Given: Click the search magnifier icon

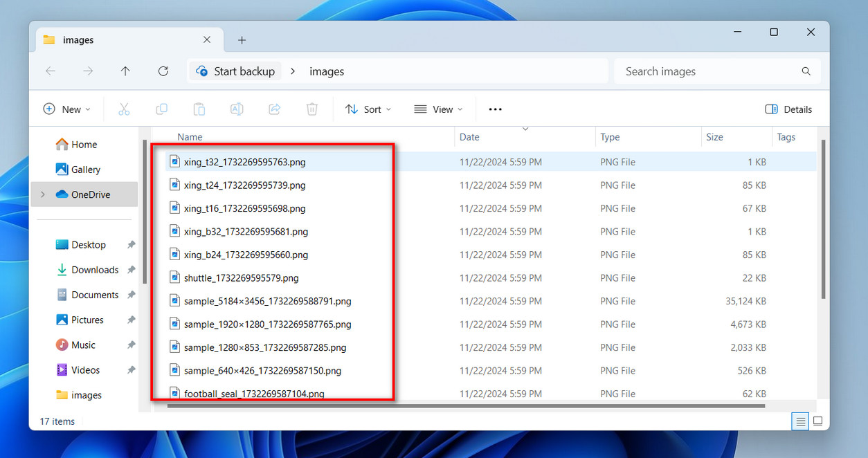Looking at the screenshot, I should pyautogui.click(x=806, y=71).
